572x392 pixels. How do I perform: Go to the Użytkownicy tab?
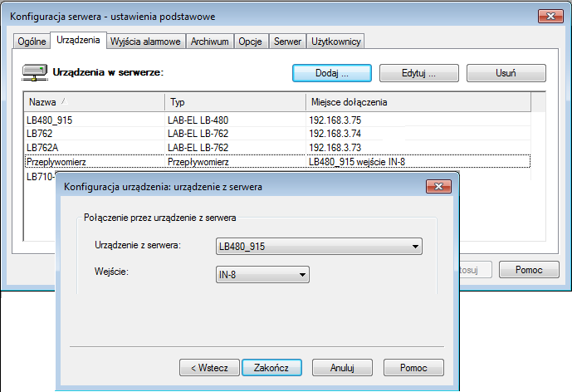pyautogui.click(x=335, y=42)
